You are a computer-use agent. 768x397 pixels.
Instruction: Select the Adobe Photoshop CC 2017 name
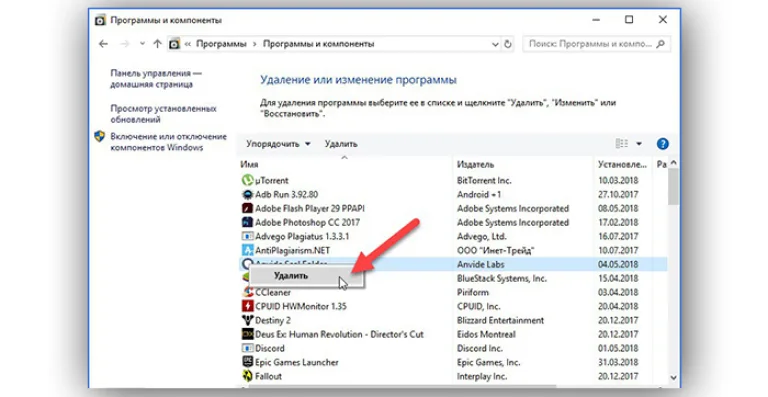(307, 223)
